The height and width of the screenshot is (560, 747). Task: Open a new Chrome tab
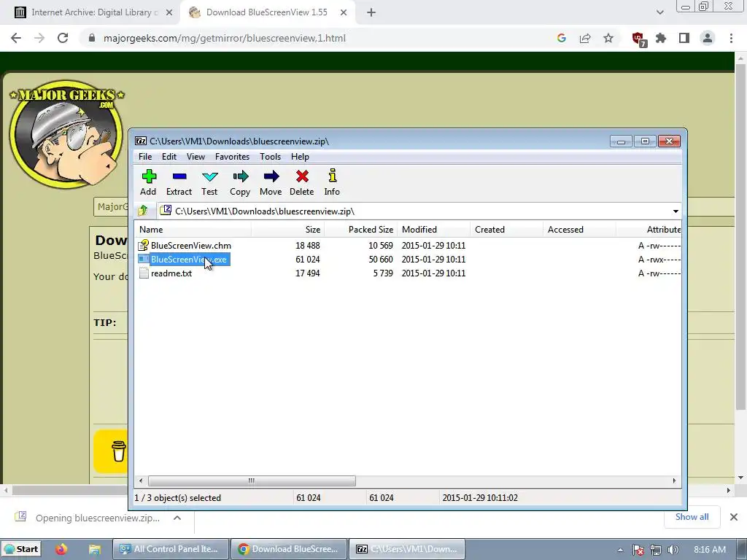(371, 12)
